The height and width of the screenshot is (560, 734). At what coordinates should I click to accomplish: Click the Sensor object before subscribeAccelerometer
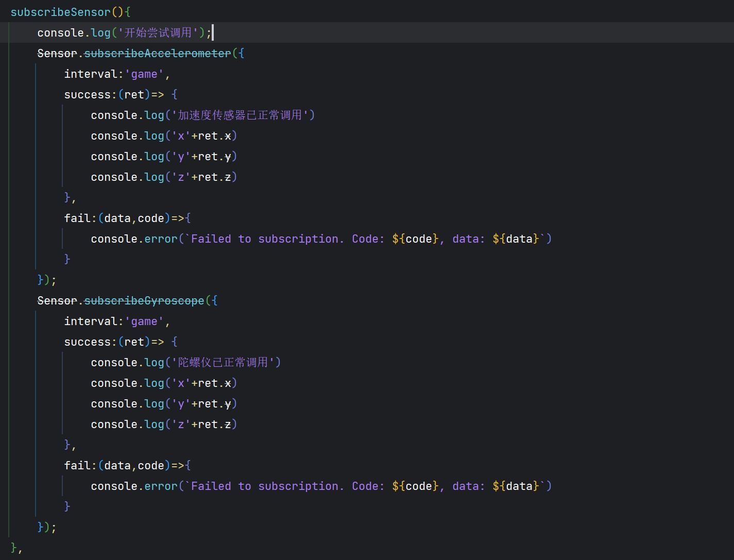tap(57, 54)
